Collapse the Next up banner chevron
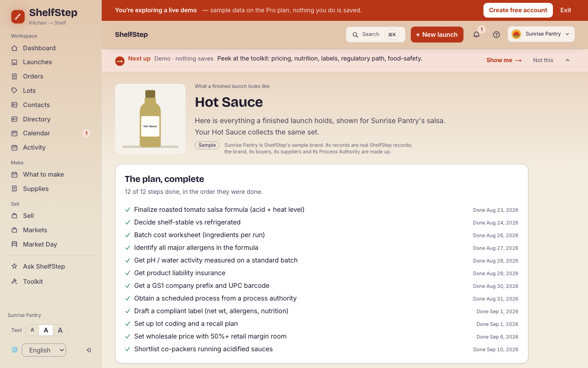Image resolution: width=588 pixels, height=368 pixels. tap(568, 60)
